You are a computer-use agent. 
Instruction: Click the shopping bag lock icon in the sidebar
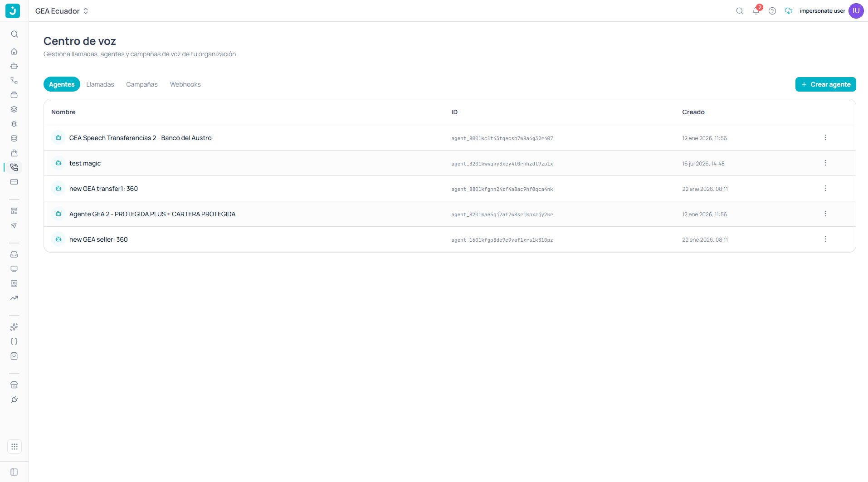coord(14,153)
